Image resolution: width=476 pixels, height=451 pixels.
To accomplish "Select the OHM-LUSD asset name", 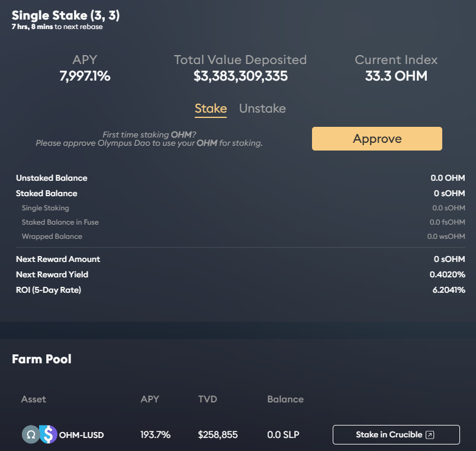I will (82, 435).
